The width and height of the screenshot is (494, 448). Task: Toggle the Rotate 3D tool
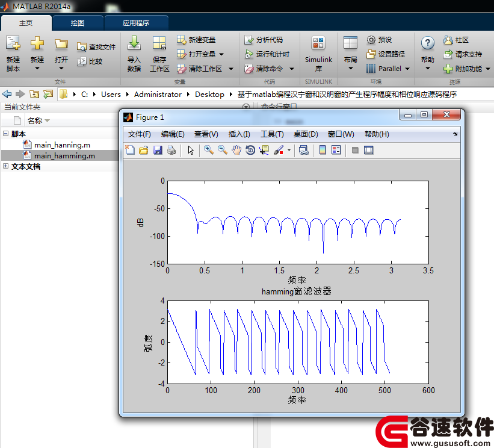tap(250, 150)
